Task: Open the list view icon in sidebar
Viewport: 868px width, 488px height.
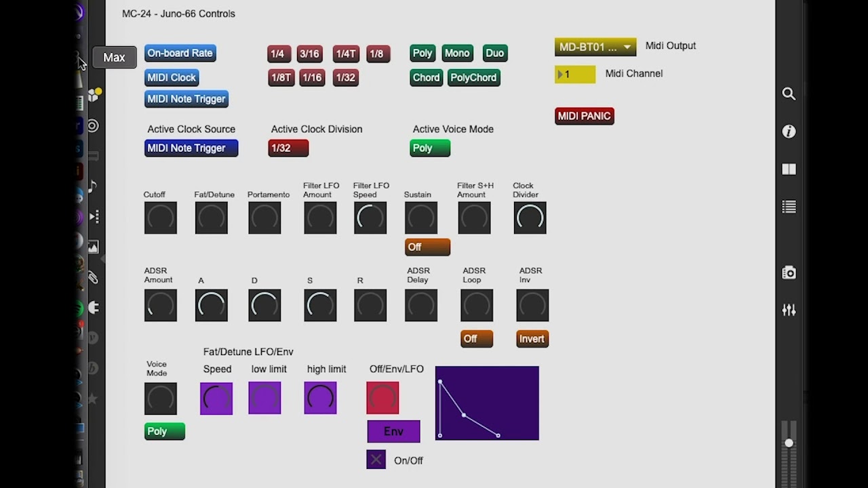Action: point(789,207)
